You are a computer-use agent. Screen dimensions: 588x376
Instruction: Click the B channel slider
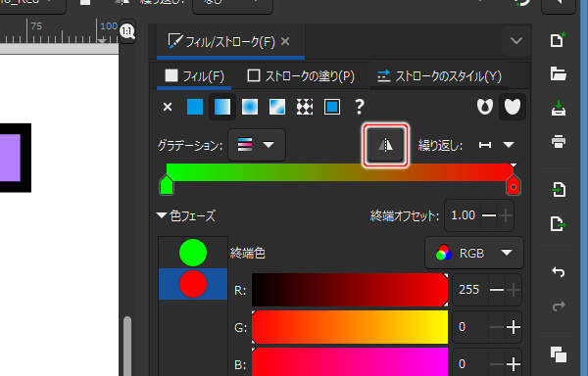(x=350, y=362)
